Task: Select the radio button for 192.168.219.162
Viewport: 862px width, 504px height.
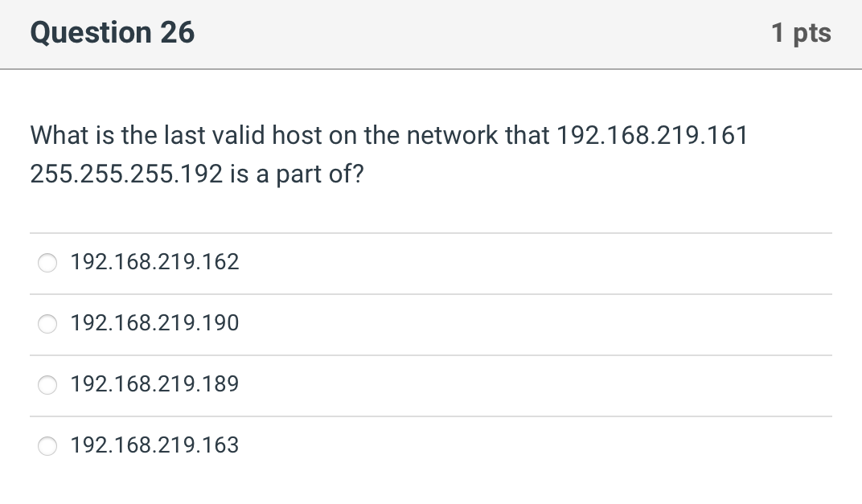Action: 47,262
